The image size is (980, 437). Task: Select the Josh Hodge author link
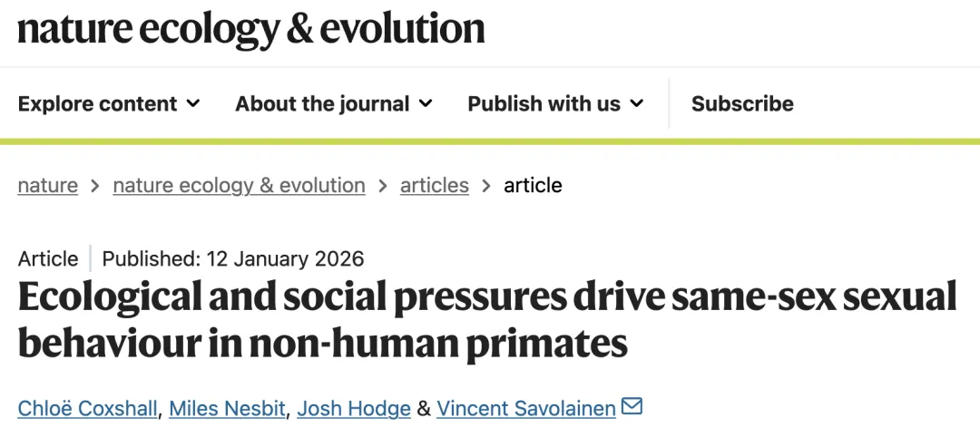point(356,409)
